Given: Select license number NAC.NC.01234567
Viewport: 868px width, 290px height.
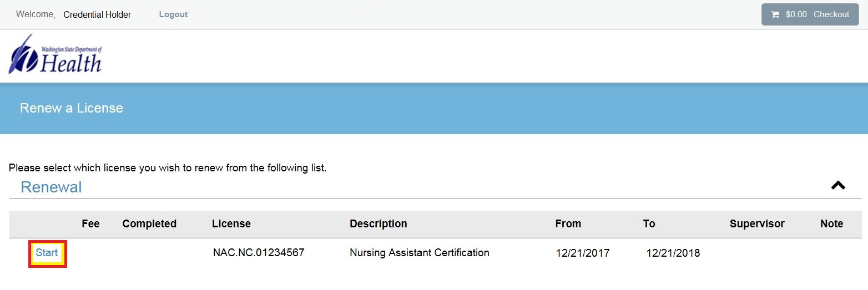Looking at the screenshot, I should (x=259, y=253).
